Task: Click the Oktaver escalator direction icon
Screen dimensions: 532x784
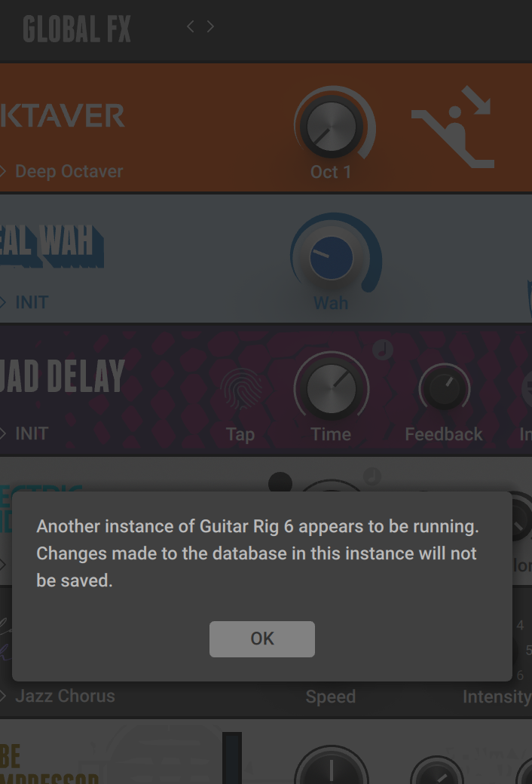Action: [453, 127]
